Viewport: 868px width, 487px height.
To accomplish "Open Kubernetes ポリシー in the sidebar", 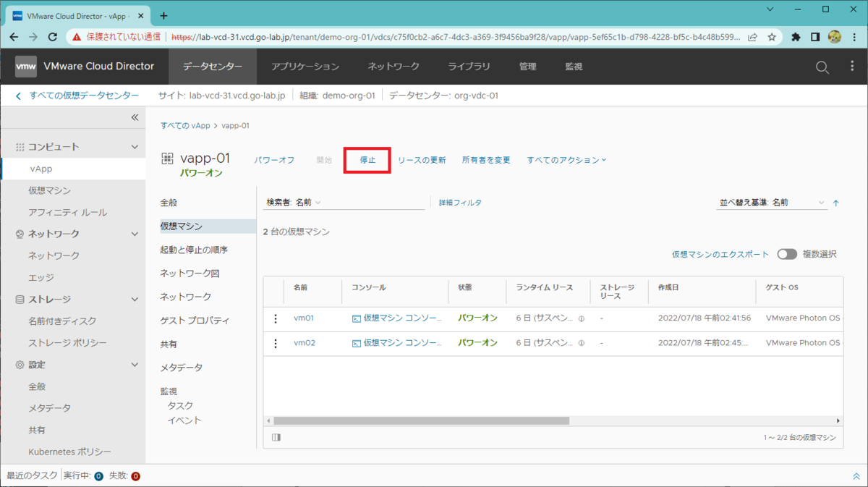I will click(70, 452).
